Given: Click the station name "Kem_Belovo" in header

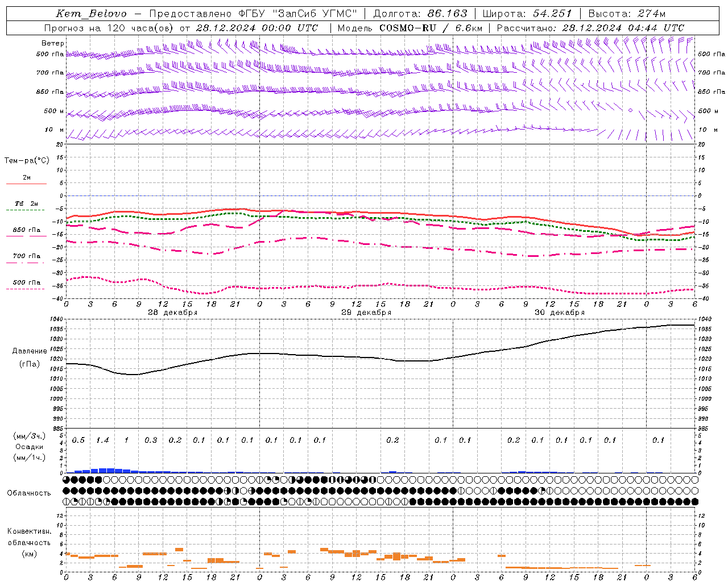Looking at the screenshot, I should point(92,14).
